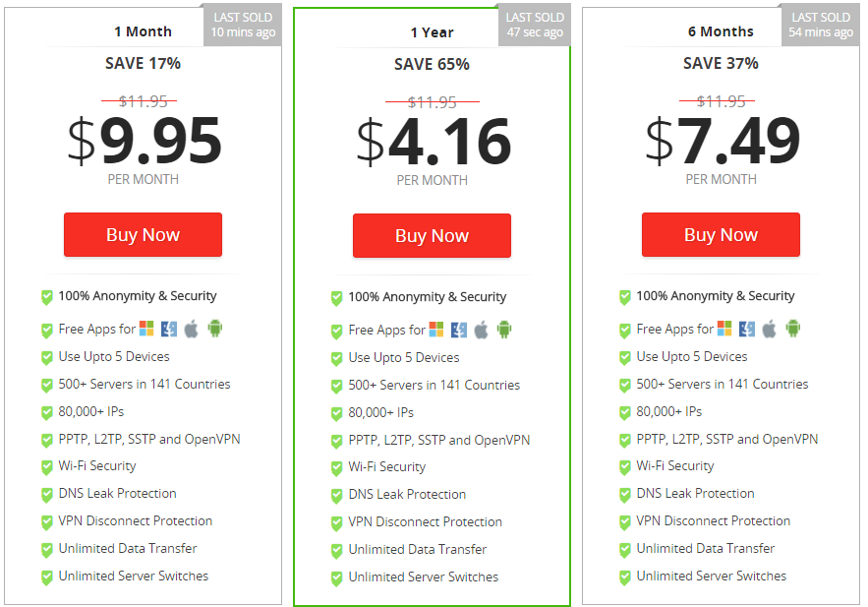Screen dimensions: 868x607
Task: Buy the 6 Months plan now
Action: pyautogui.click(x=721, y=235)
